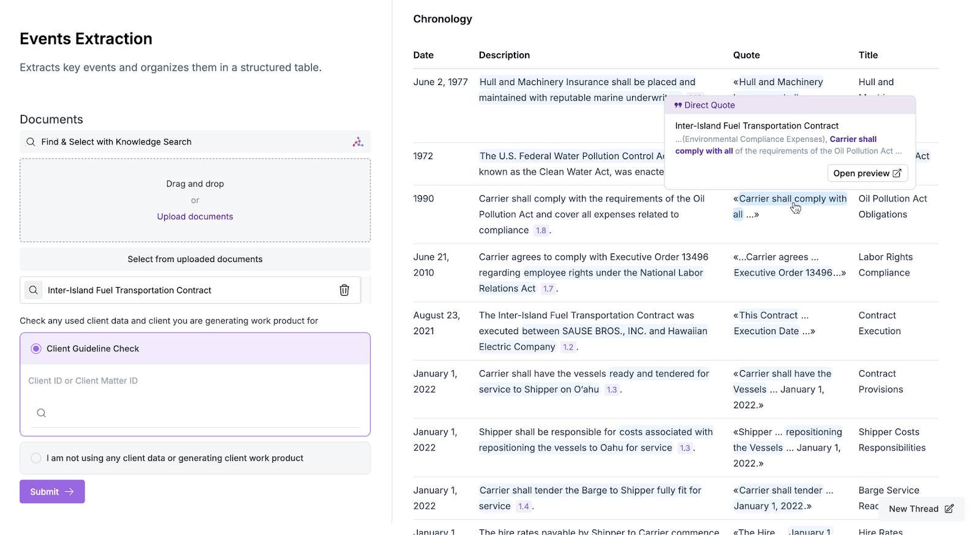Click the Drag and drop upload area

tap(195, 200)
